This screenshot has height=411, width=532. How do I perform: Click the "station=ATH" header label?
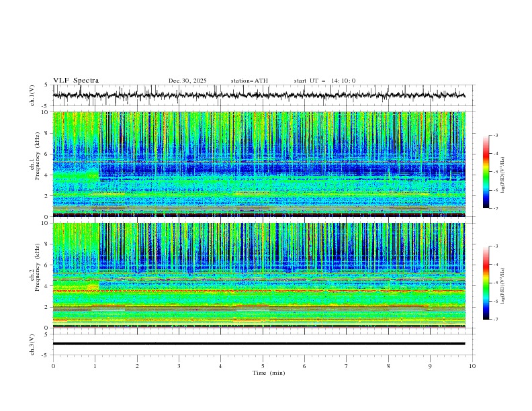pyautogui.click(x=249, y=81)
